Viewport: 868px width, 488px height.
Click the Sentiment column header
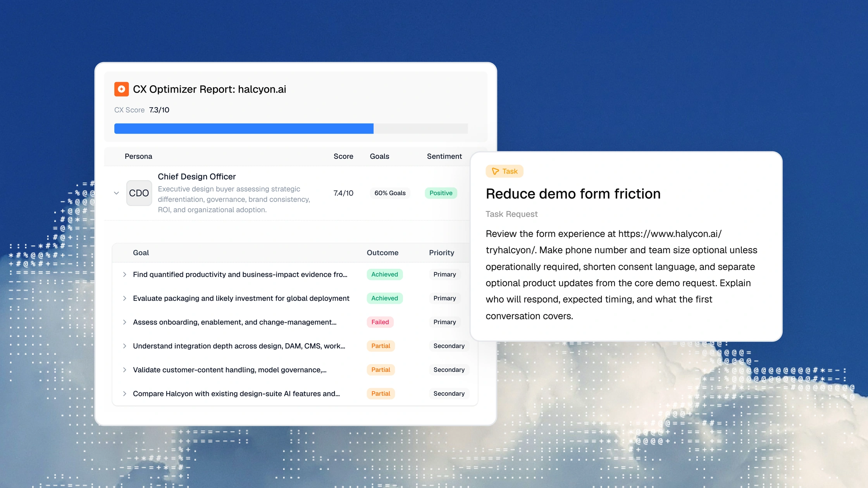(444, 156)
